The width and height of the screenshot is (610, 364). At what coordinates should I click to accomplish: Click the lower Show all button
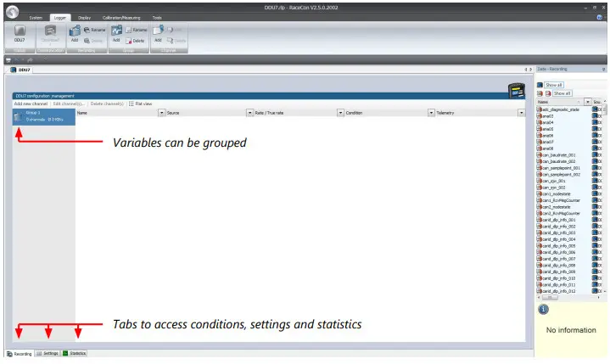tap(562, 93)
